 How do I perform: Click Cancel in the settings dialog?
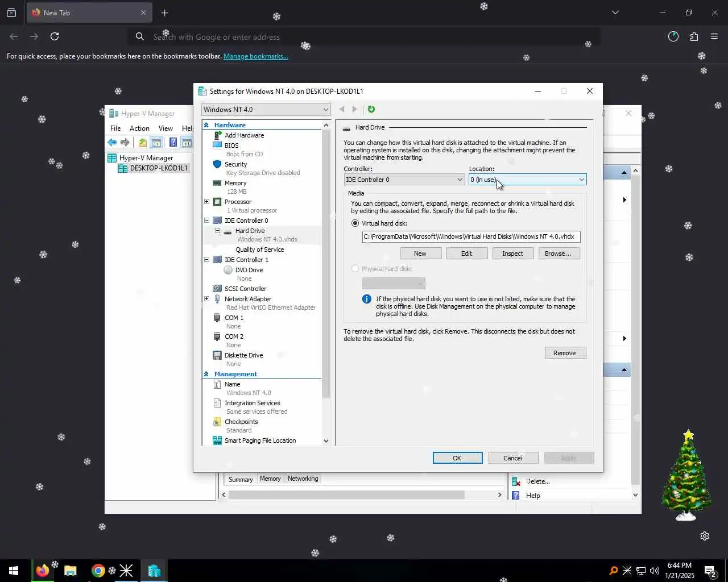(512, 458)
